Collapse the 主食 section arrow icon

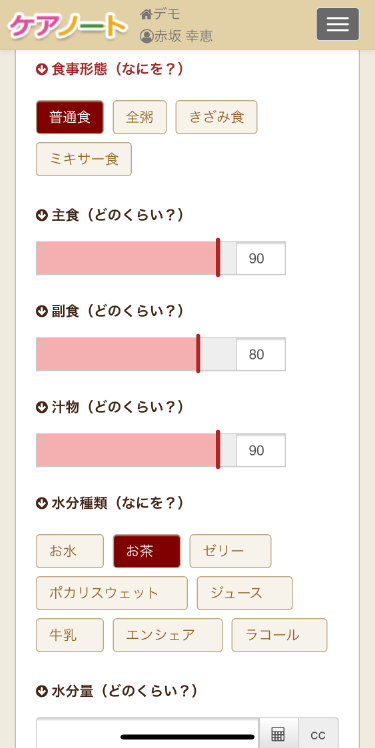[42, 216]
